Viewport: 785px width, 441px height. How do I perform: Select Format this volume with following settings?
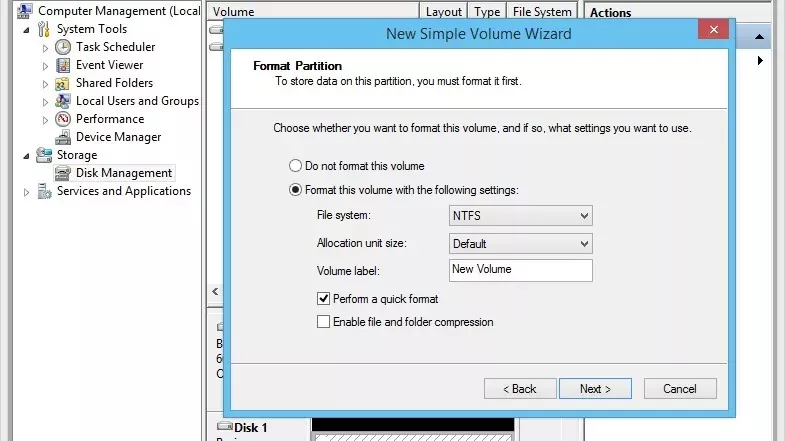pos(295,190)
